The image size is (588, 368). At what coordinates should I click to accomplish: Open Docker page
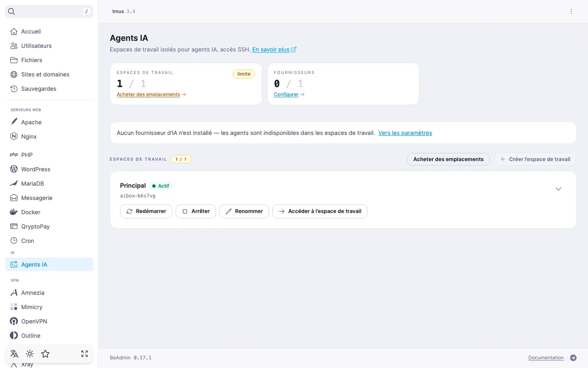[x=49, y=212]
